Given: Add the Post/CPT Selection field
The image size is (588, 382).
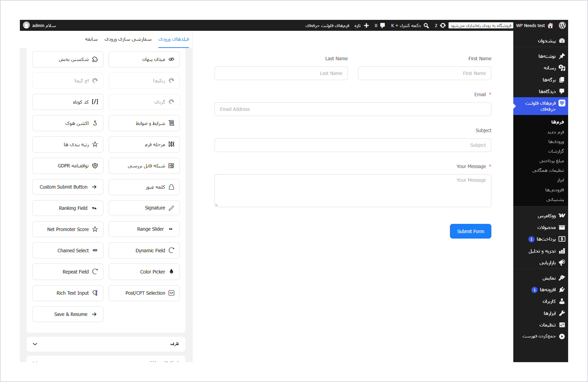Looking at the screenshot, I should 144,293.
